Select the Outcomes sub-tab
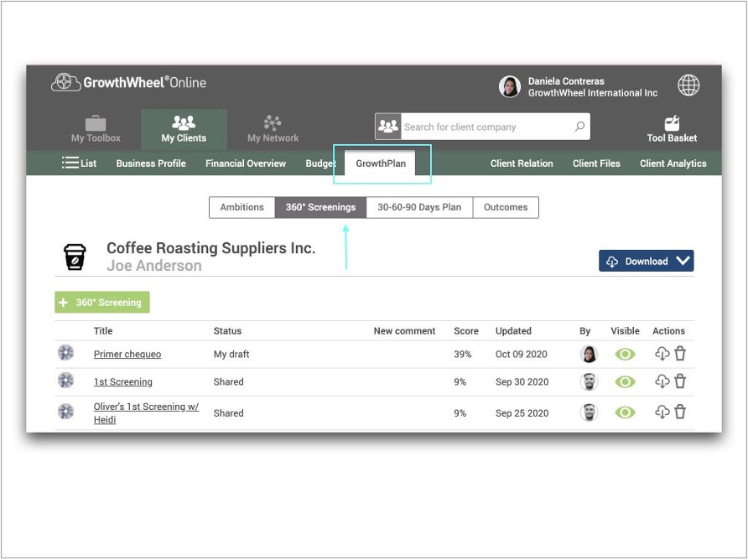This screenshot has width=748, height=560. click(x=506, y=207)
